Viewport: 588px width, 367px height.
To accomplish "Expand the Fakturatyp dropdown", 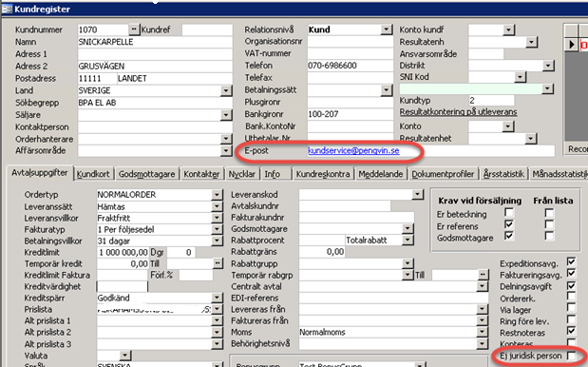I will coord(217,229).
